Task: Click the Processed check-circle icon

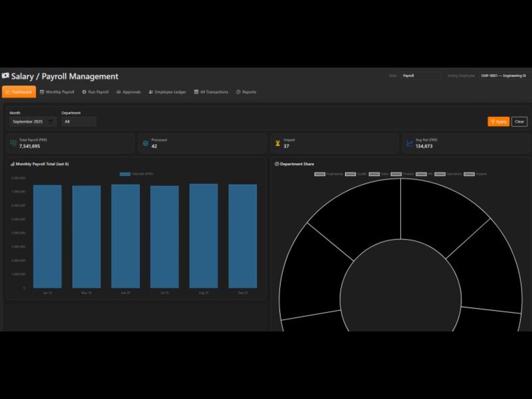Action: 146,143
